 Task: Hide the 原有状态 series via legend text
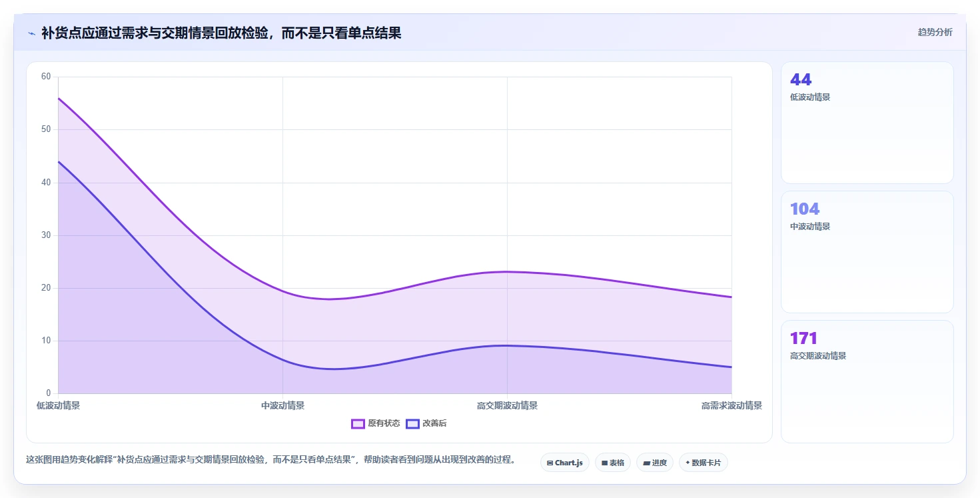click(384, 424)
